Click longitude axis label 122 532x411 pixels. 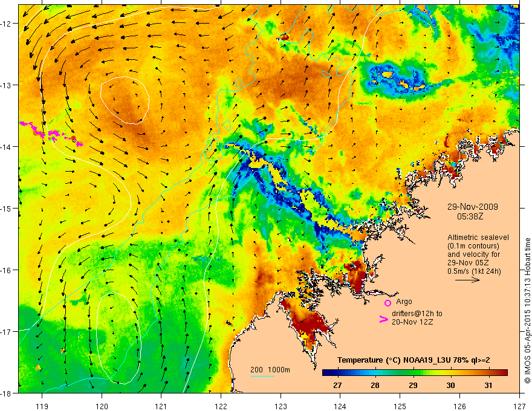[x=221, y=406]
